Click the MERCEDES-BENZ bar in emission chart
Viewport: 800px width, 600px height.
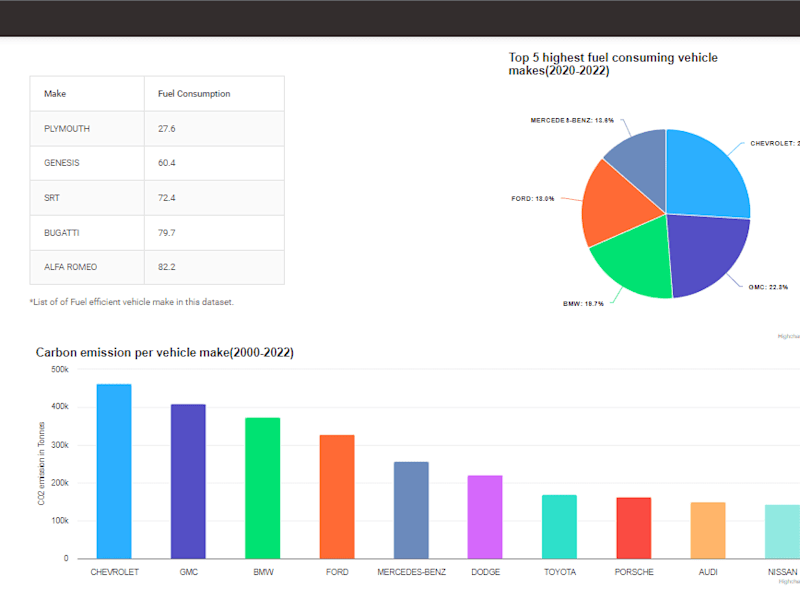point(411,510)
